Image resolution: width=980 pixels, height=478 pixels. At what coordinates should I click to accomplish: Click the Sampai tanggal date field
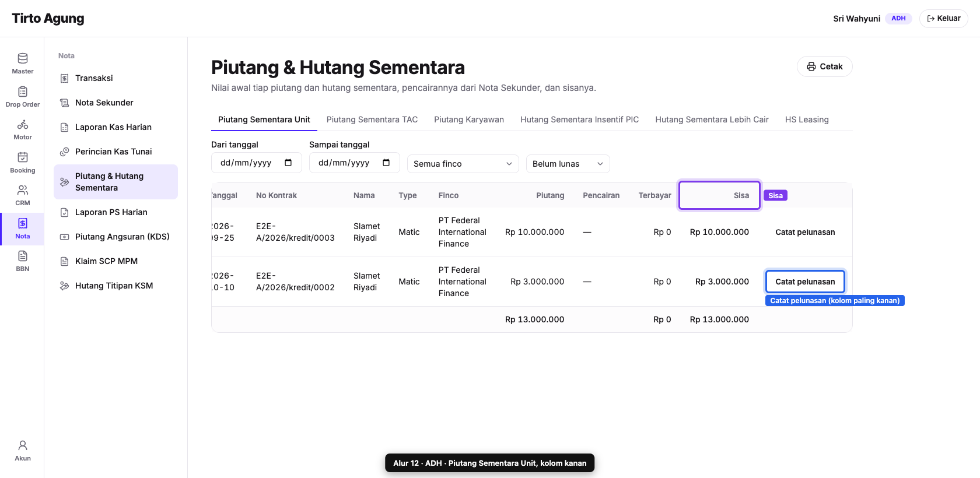(x=355, y=163)
